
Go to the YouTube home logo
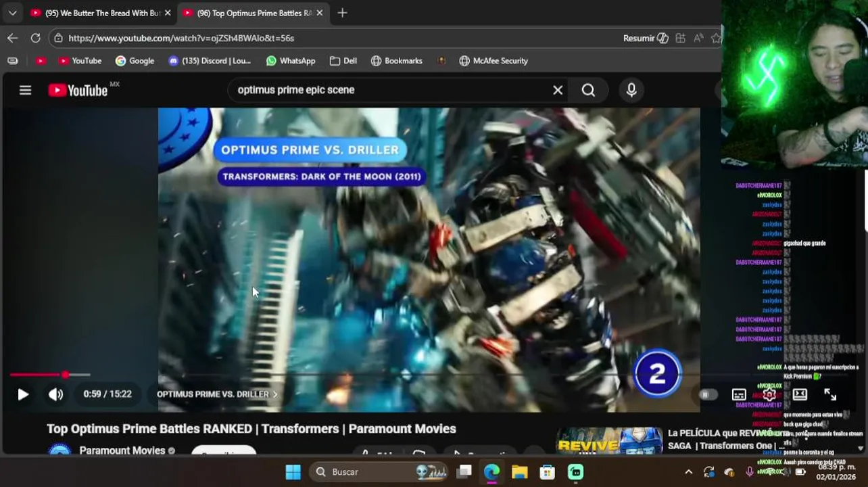click(x=78, y=90)
